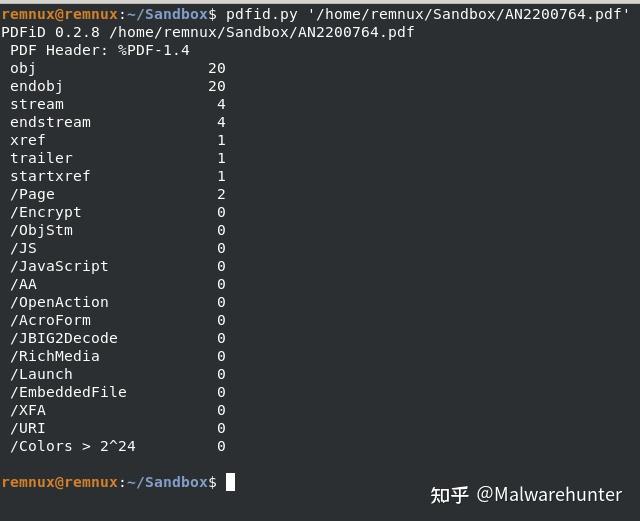Screen dimensions: 640x521
Task: Click the endobj count value 20
Action: click(216, 86)
